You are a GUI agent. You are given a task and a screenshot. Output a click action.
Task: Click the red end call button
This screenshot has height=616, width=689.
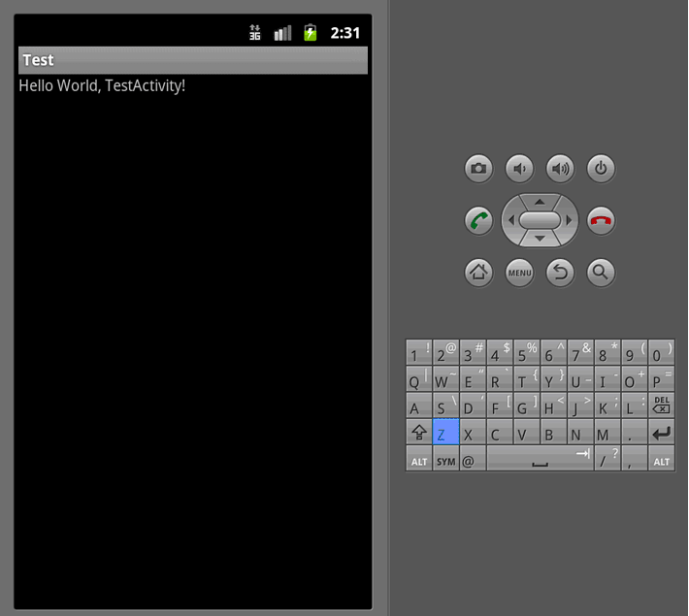(601, 220)
